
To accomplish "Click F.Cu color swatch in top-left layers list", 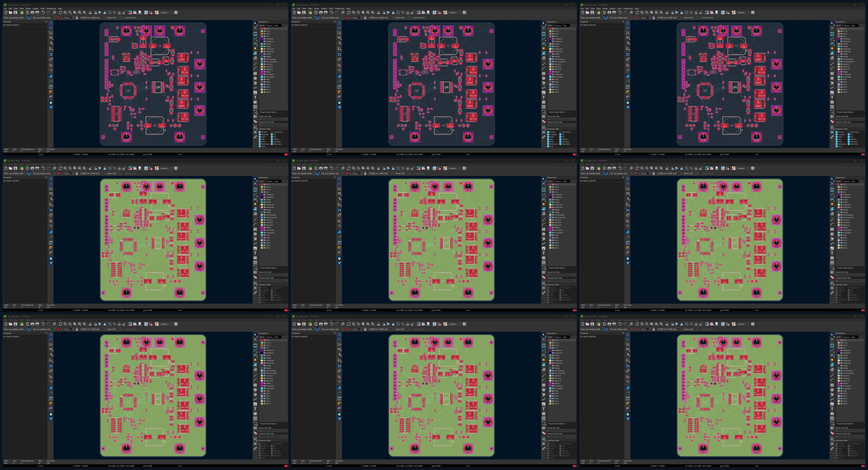I will coord(262,28).
